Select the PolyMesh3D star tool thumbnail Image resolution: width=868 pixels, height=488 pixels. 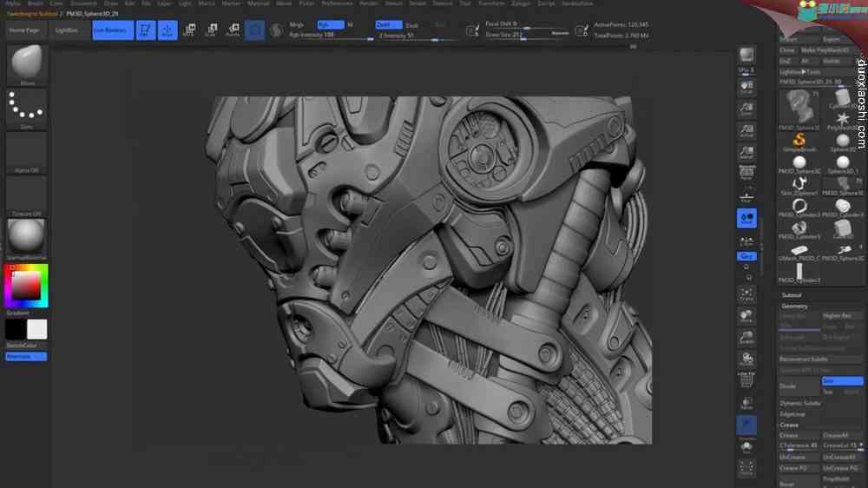coord(843,120)
